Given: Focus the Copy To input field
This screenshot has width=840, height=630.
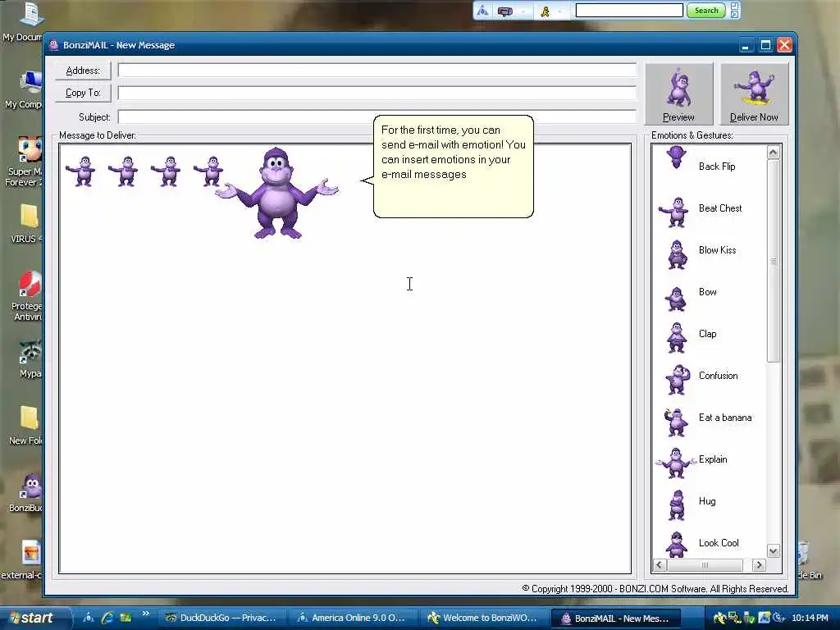Looking at the screenshot, I should 377,94.
